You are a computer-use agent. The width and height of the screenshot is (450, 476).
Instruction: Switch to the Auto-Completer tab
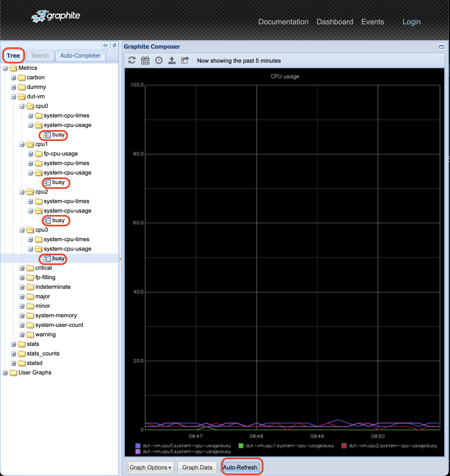click(x=80, y=56)
